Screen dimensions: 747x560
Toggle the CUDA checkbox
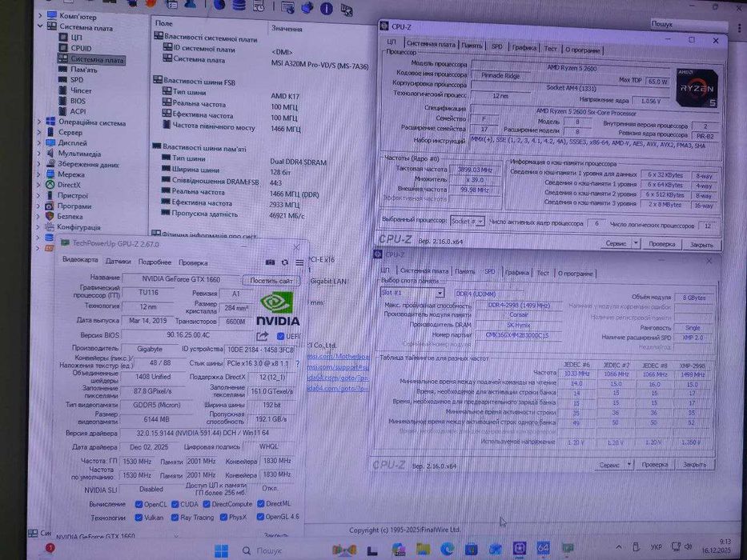[x=175, y=504]
